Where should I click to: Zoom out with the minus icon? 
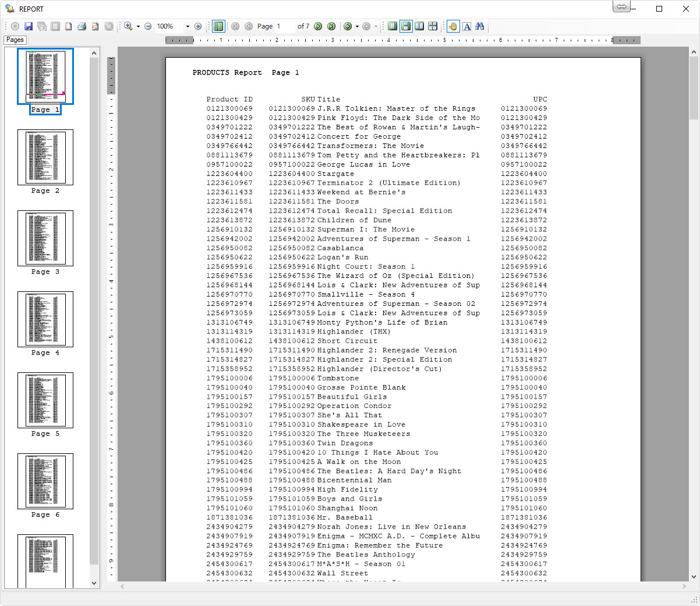point(148,26)
